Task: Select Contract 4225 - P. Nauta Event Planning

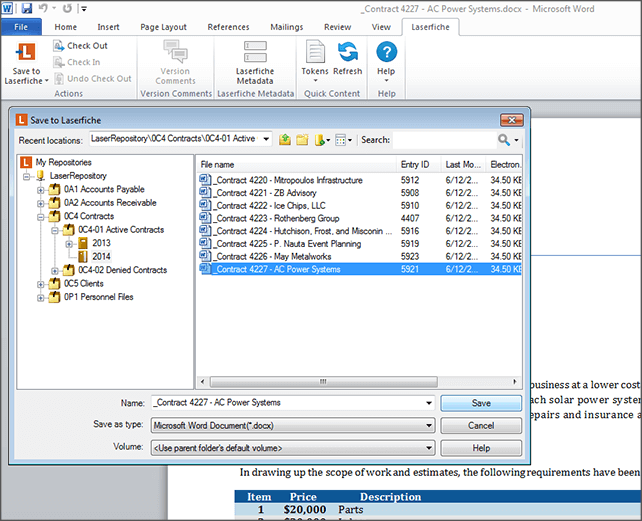Action: [x=288, y=244]
